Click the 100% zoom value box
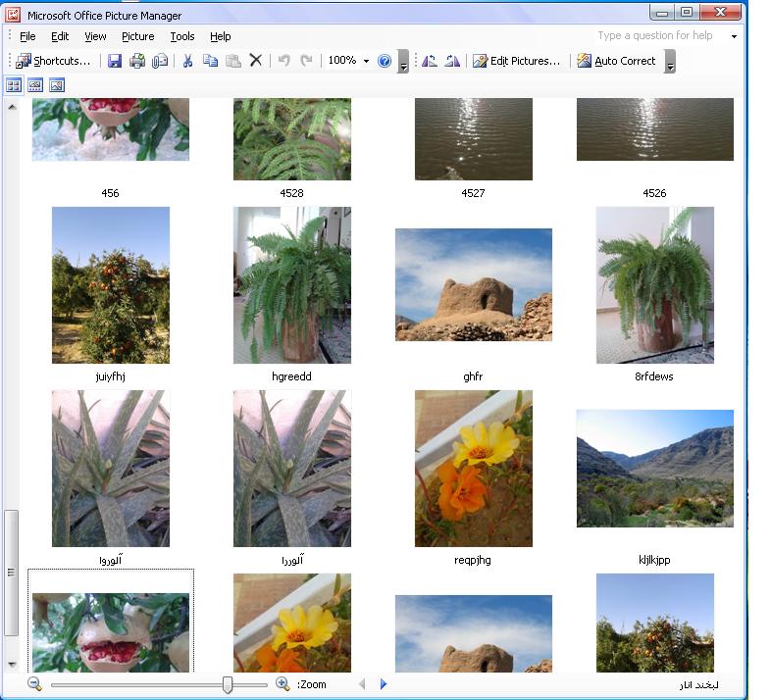This screenshot has width=771, height=700. pyautogui.click(x=342, y=61)
